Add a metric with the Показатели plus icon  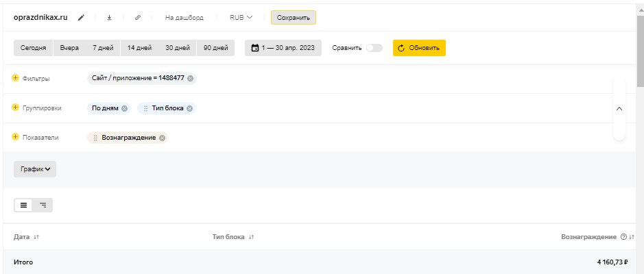point(15,137)
